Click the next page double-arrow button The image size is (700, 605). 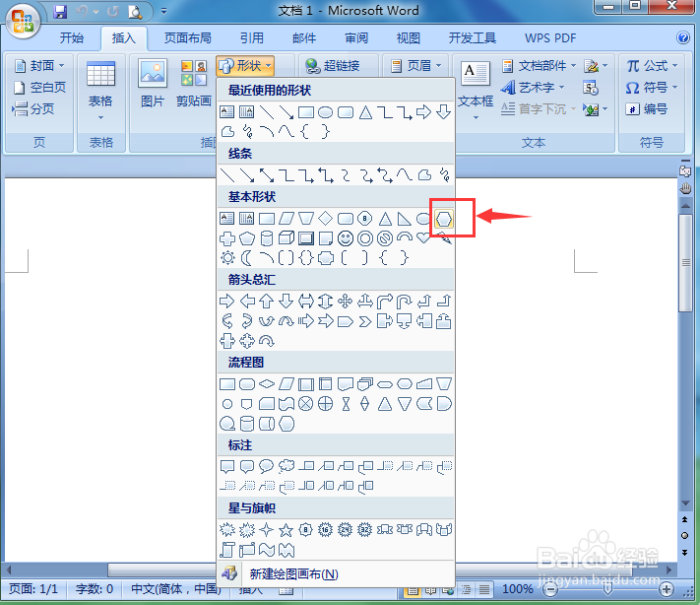pos(685,553)
